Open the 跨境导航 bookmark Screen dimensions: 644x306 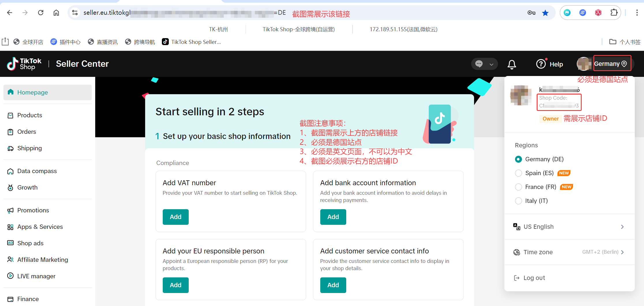tap(140, 42)
